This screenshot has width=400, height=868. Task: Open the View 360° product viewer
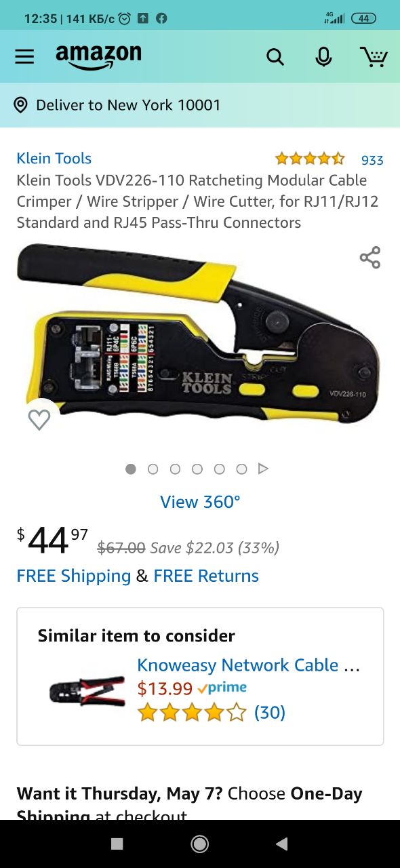(x=200, y=502)
